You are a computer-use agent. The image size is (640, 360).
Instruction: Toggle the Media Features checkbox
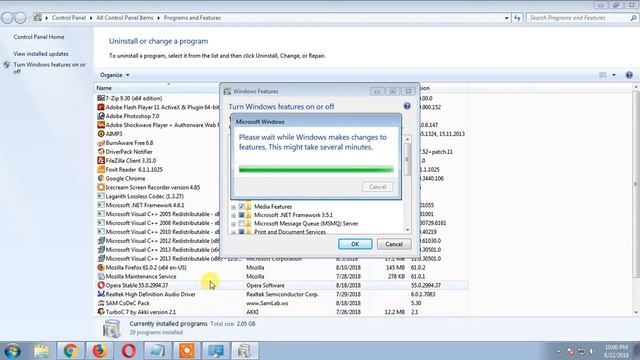(241, 207)
